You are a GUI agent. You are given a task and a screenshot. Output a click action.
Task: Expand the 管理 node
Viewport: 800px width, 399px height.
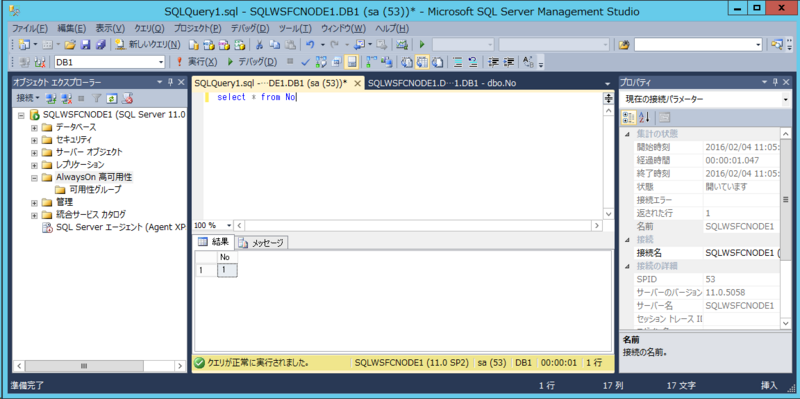coord(34,203)
